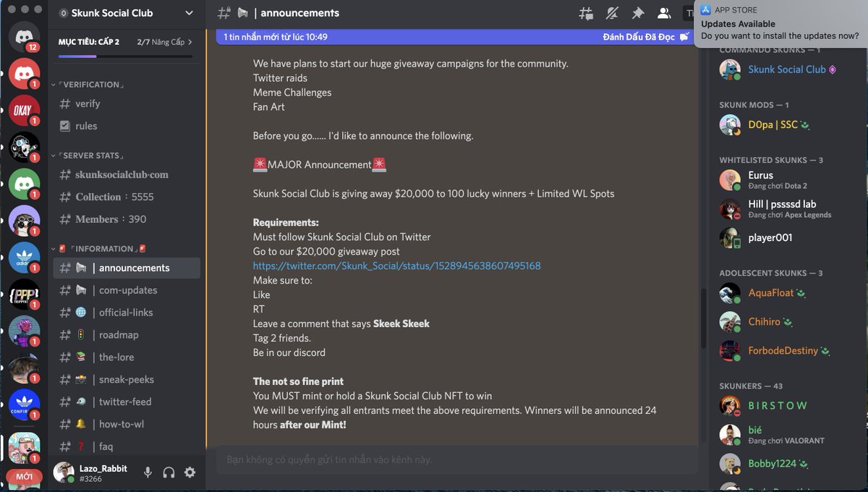Open the red OKAY server icon

tap(24, 110)
